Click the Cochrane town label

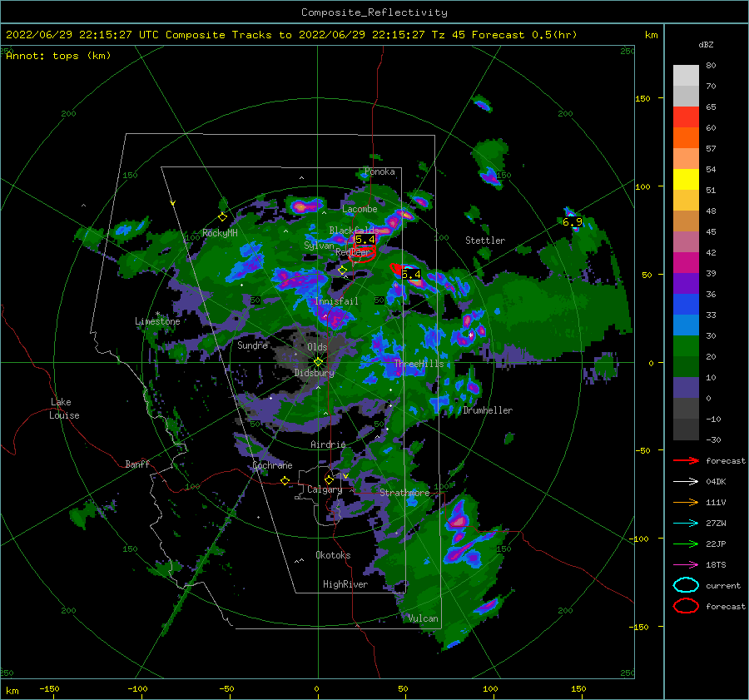click(272, 465)
